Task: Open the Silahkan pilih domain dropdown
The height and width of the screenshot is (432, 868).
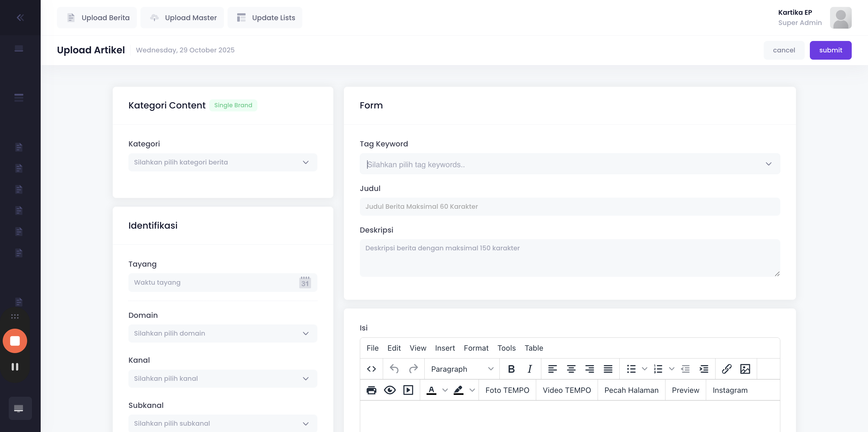Action: [x=223, y=333]
